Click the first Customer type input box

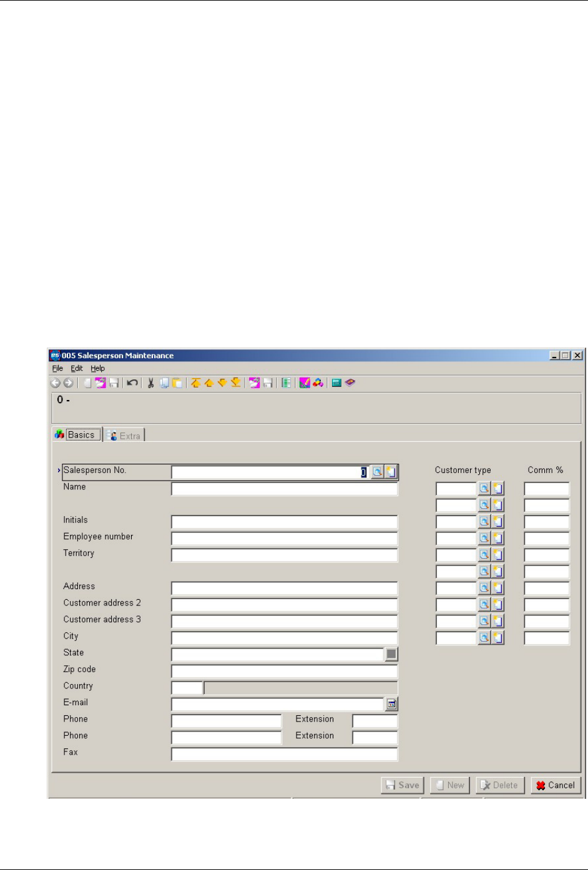456,489
